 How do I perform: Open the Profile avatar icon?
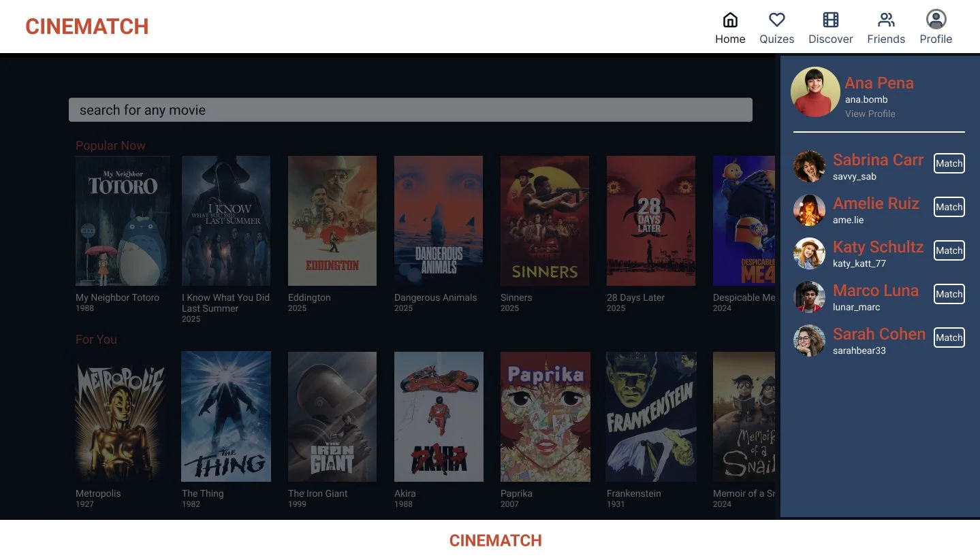[x=936, y=19]
